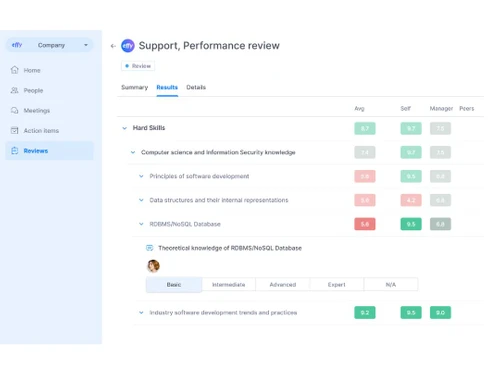Click the People icon in the sidebar
500x375 pixels.
(15, 90)
